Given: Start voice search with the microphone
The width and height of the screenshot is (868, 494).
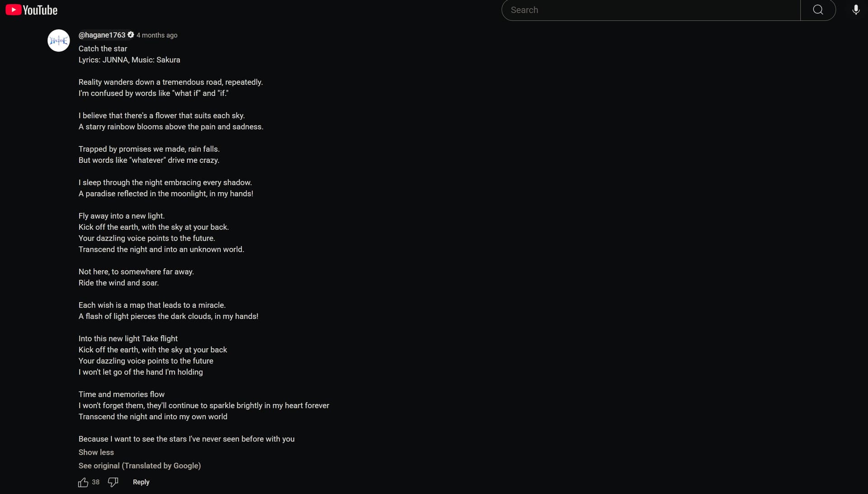Looking at the screenshot, I should (x=856, y=10).
